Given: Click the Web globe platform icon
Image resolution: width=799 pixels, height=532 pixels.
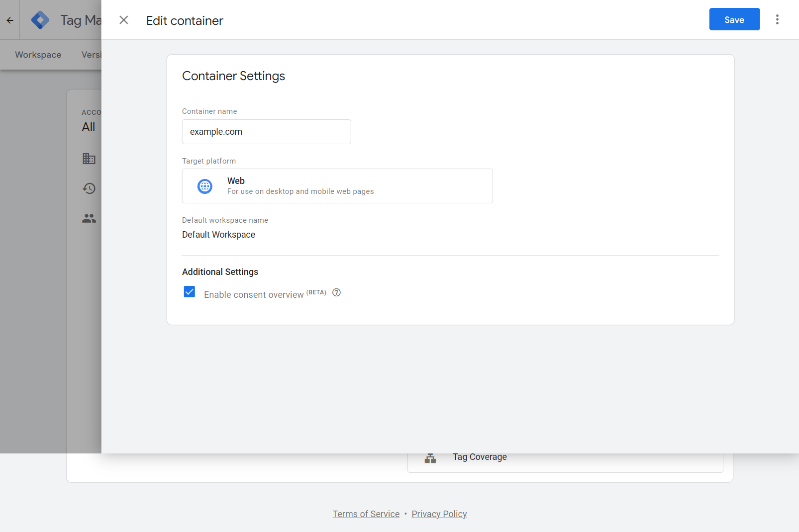Looking at the screenshot, I should (205, 186).
